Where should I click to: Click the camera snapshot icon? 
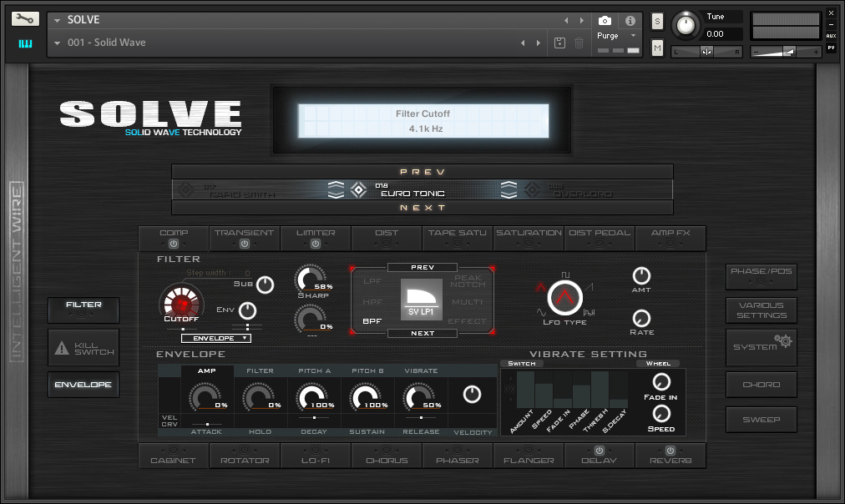605,21
